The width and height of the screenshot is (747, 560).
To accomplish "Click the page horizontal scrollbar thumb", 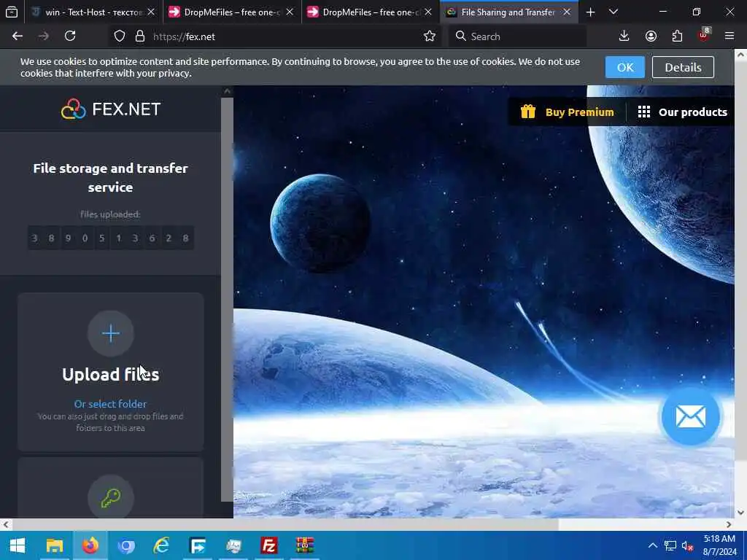I will pyautogui.click(x=285, y=524).
